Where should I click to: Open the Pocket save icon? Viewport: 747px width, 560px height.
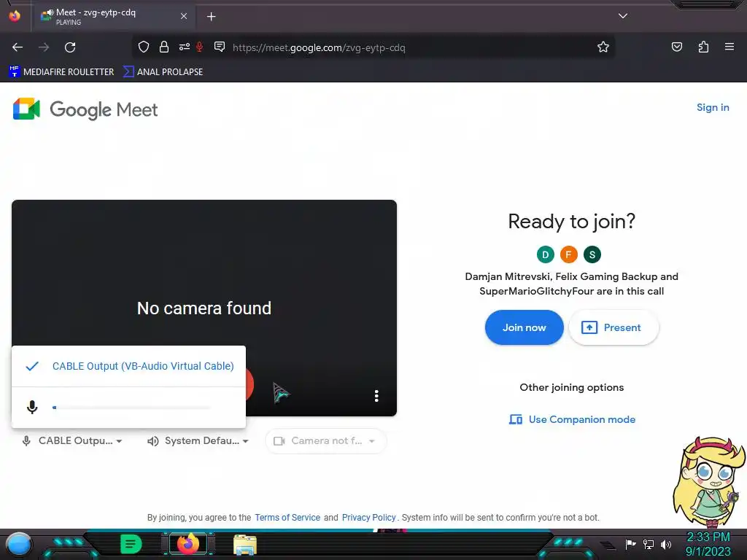click(x=676, y=47)
